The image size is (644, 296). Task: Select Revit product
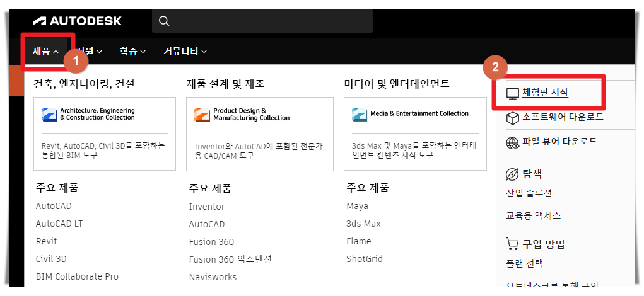(47, 241)
